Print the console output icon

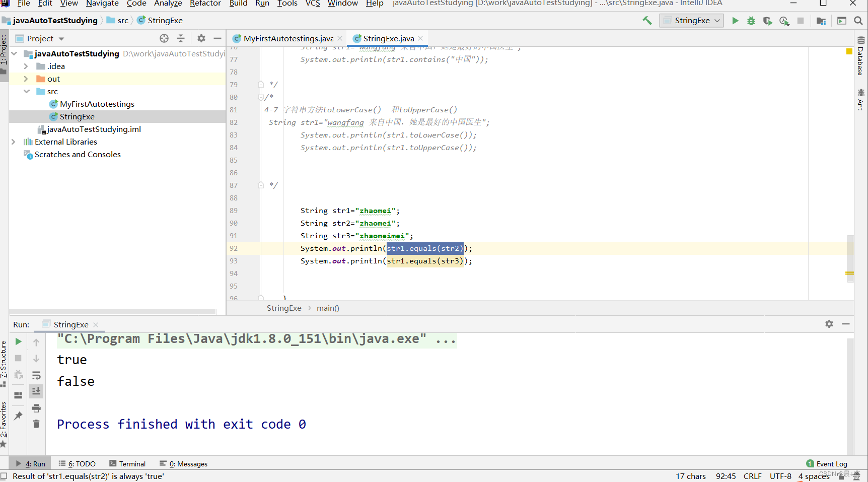click(36, 408)
